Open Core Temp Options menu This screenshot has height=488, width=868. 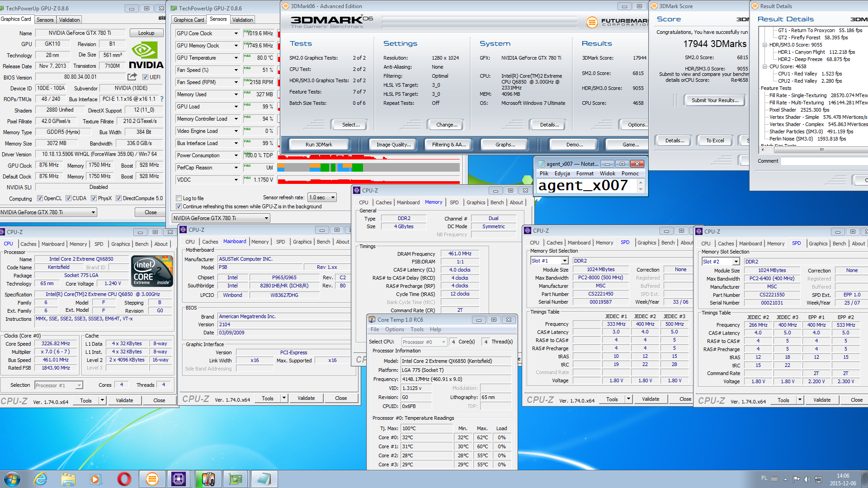[394, 329]
